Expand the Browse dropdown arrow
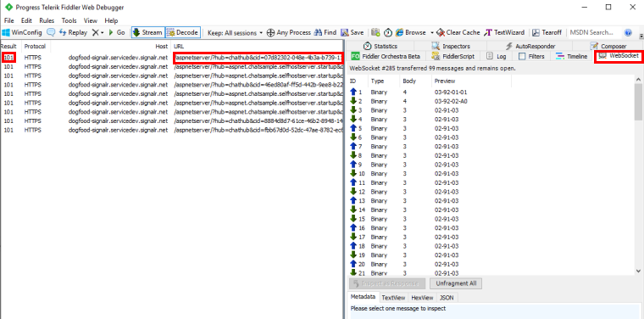 [x=431, y=32]
